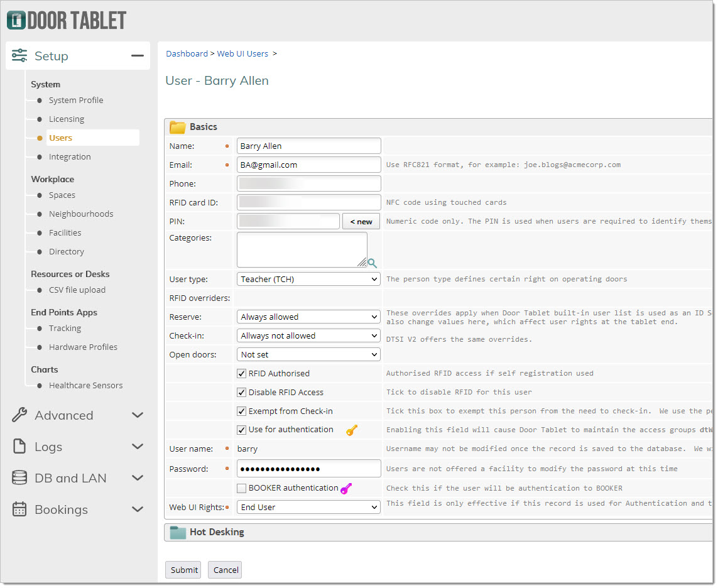Click the Hot Desking folder icon
Screen dimensions: 718x588
[178, 532]
